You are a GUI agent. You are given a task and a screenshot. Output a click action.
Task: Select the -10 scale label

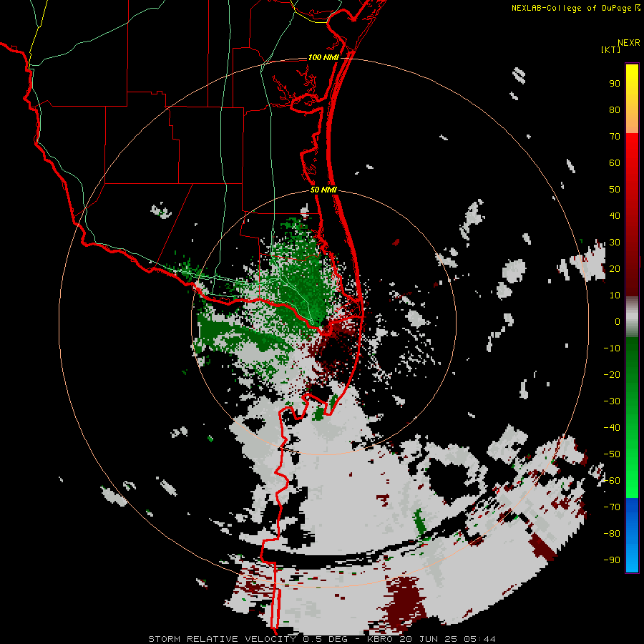point(612,348)
